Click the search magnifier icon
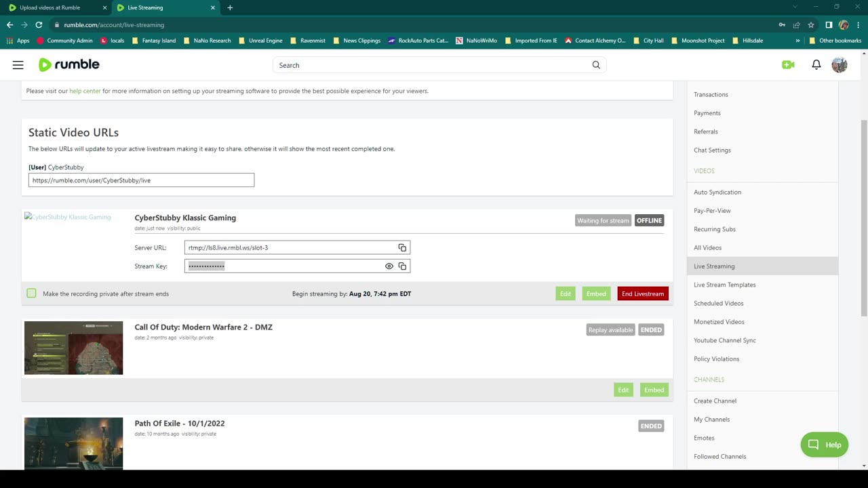 pos(596,65)
